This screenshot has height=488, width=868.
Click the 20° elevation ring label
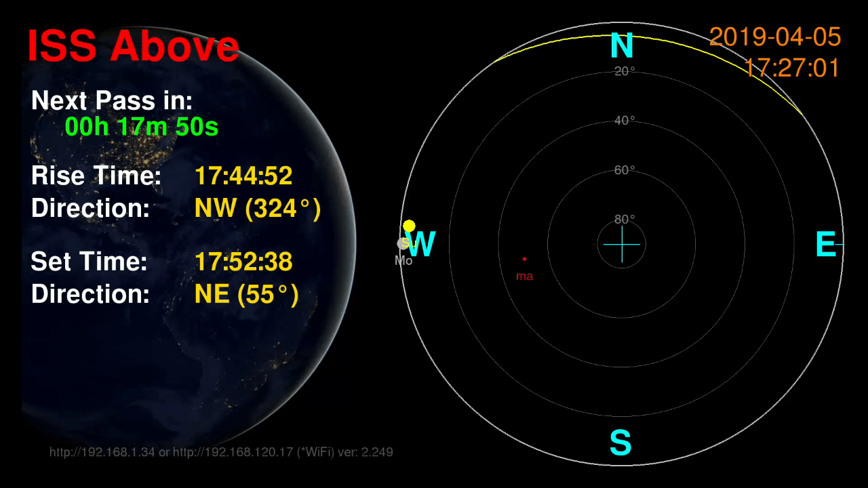coord(625,71)
